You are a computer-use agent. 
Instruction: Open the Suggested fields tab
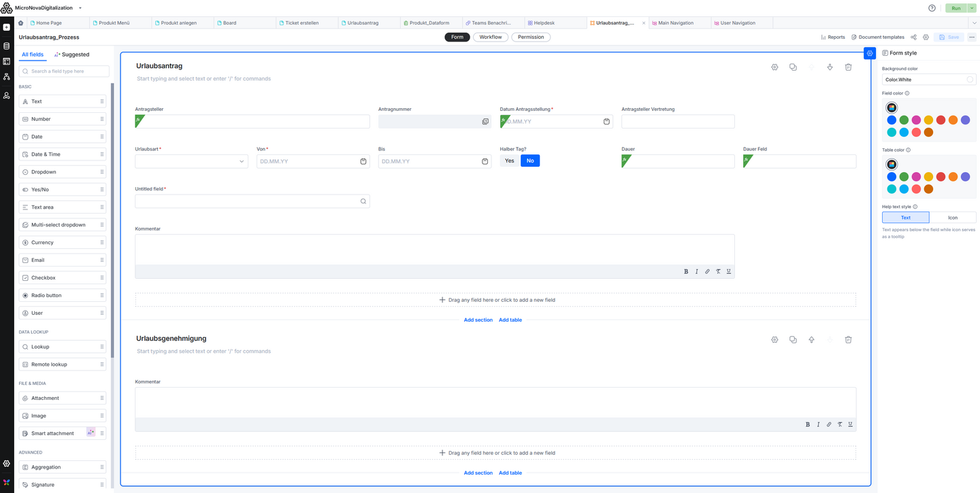coord(71,54)
